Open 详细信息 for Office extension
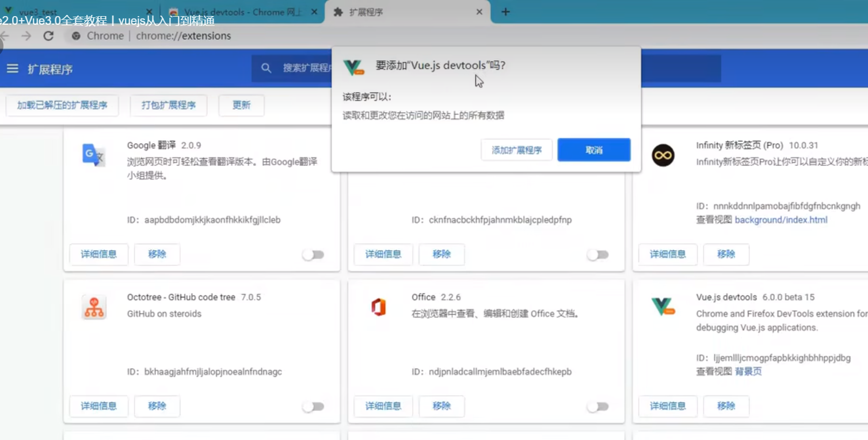This screenshot has width=868, height=440. tap(383, 406)
